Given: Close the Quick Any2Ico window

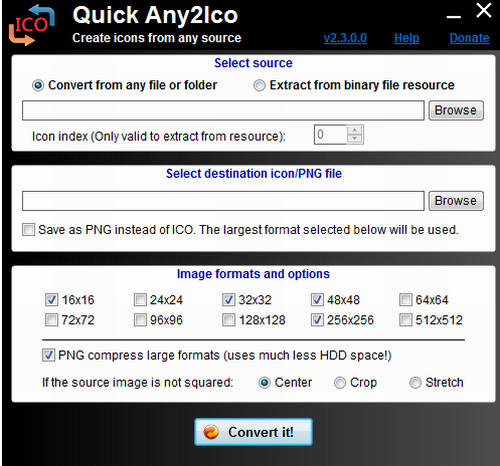Looking at the screenshot, I should [x=484, y=10].
